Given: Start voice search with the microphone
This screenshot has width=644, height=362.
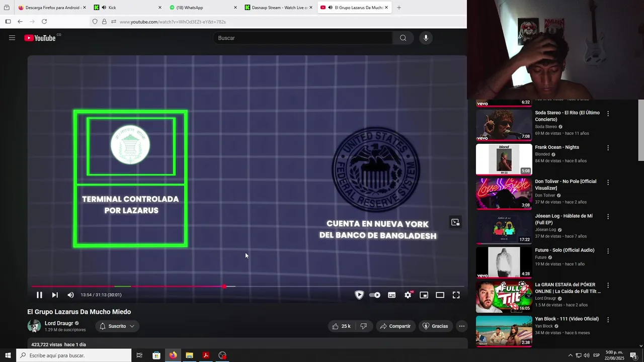Looking at the screenshot, I should pos(426,38).
